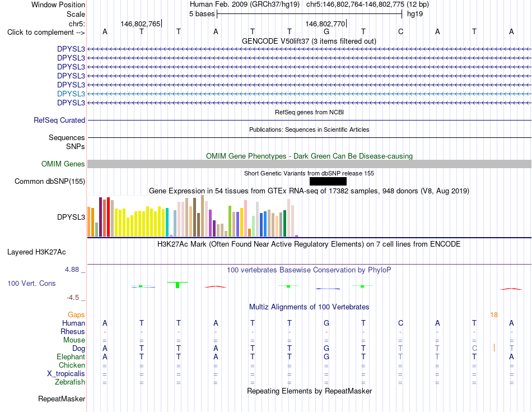This screenshot has width=532, height=412.
Task: Click the cyan bar in the GTEx chart
Action: 167,222
